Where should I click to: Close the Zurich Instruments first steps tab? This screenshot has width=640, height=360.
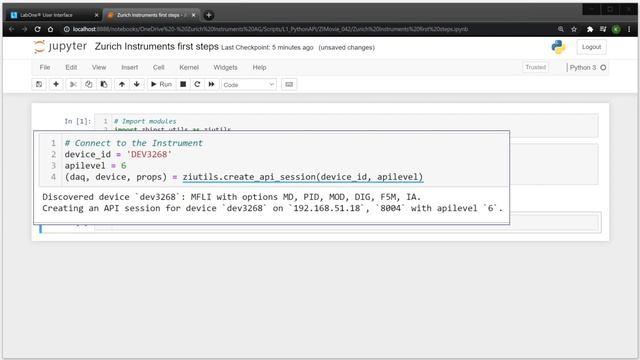pyautogui.click(x=193, y=15)
